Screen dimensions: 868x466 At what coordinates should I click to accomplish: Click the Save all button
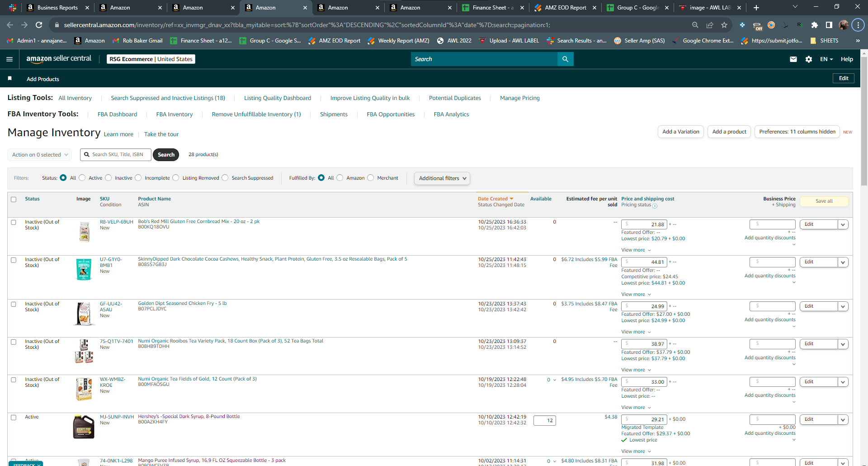point(824,201)
